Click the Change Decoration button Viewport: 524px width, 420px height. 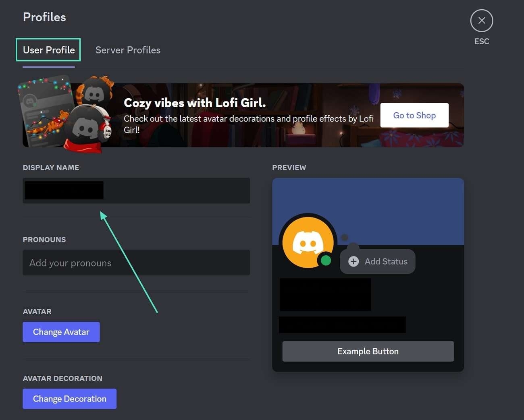pos(69,399)
